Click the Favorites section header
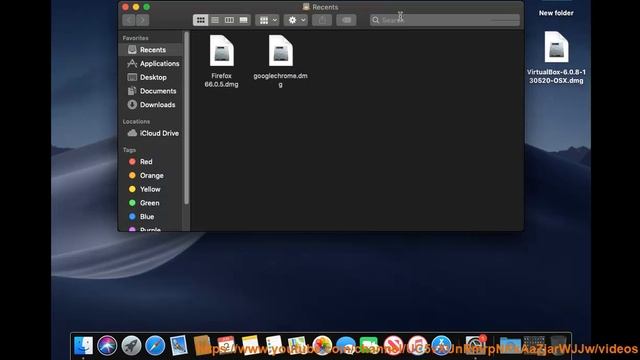The height and width of the screenshot is (360, 640). 136,38
